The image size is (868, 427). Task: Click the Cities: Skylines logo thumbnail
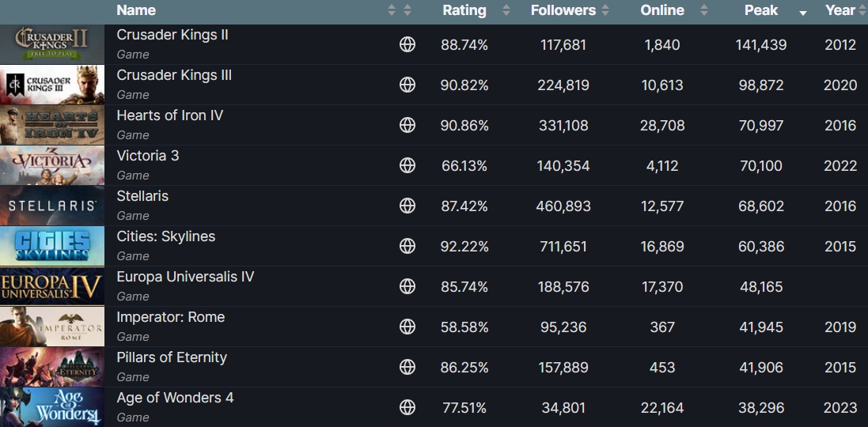pos(52,247)
